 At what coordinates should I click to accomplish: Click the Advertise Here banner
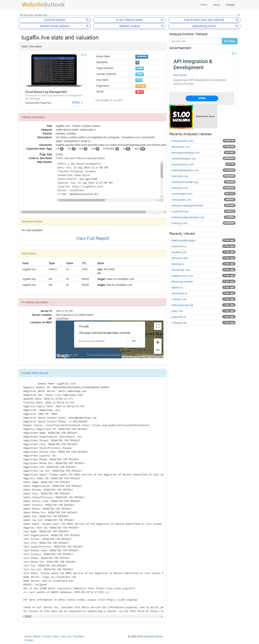point(205,116)
